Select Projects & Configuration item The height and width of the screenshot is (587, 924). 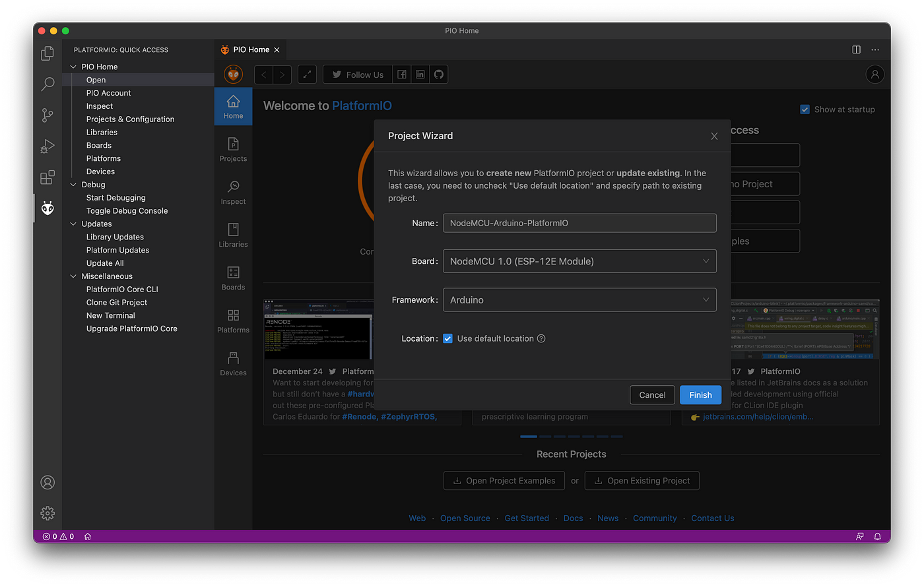tap(130, 119)
